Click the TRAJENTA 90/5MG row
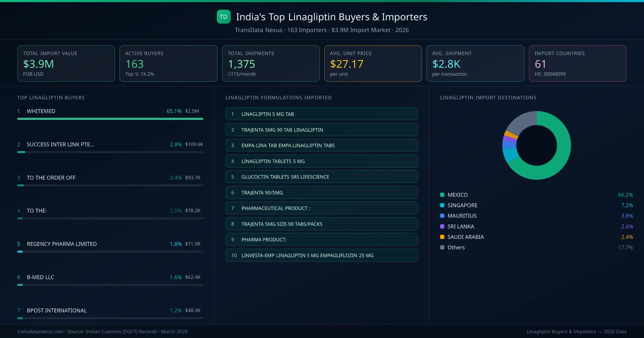Screen dimensions: 644x338 coord(321,192)
